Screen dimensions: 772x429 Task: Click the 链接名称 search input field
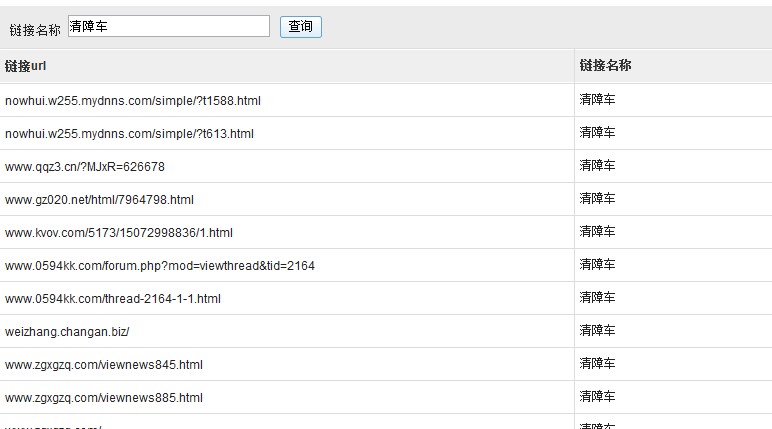[168, 27]
